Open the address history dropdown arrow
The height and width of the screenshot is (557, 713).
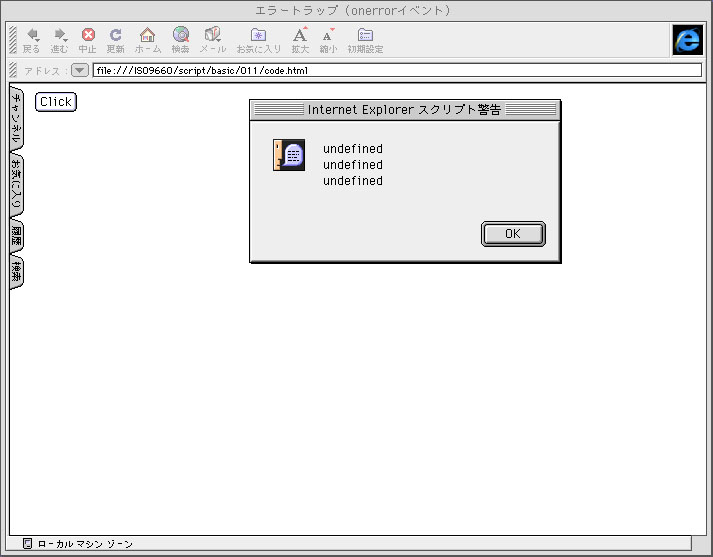80,70
